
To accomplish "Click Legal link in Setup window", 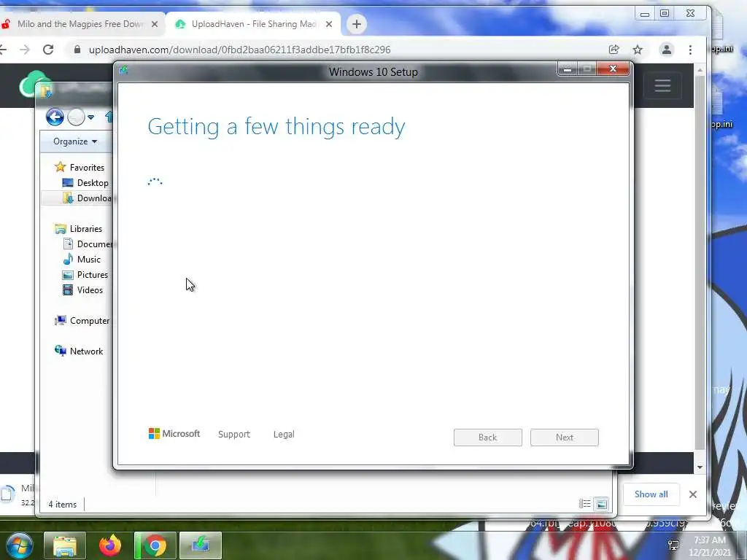I will pyautogui.click(x=284, y=435).
